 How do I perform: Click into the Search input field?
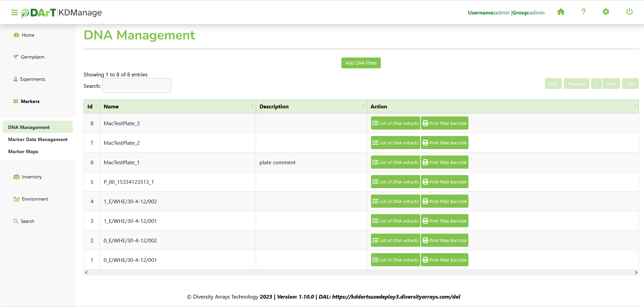pos(137,86)
